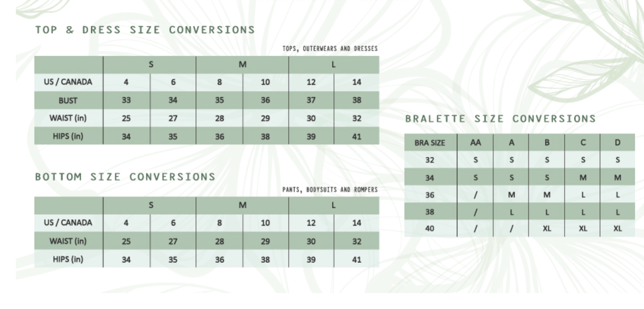
Task: Click WAIST (in) label in bottom table
Action: pyautogui.click(x=68, y=241)
